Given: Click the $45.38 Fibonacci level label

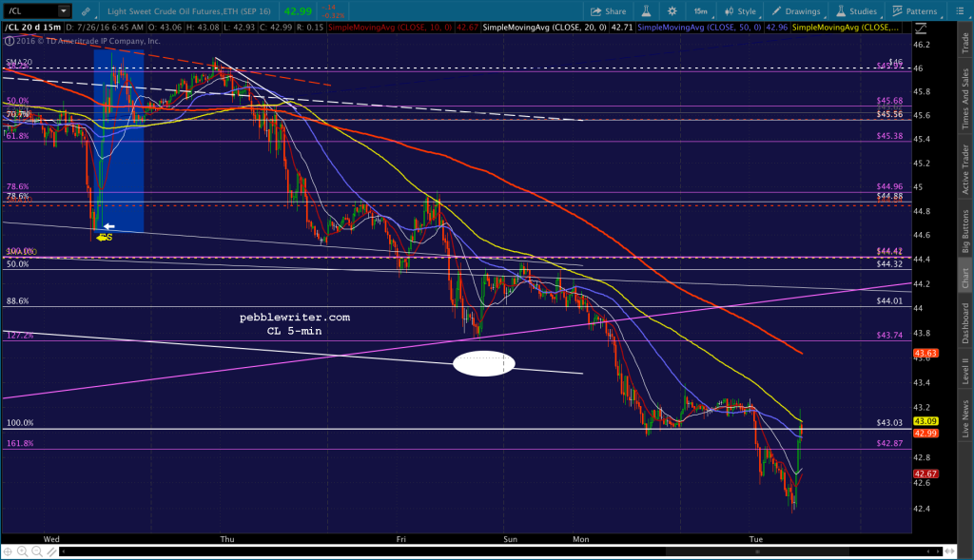Looking at the screenshot, I should tap(889, 135).
